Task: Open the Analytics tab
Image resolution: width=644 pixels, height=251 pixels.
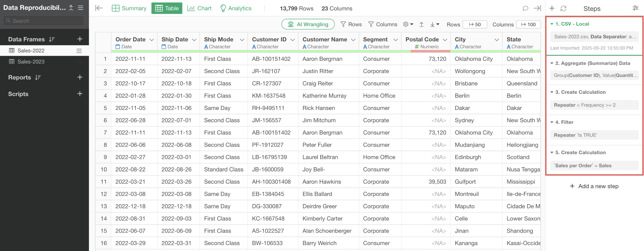Action: pos(236,8)
